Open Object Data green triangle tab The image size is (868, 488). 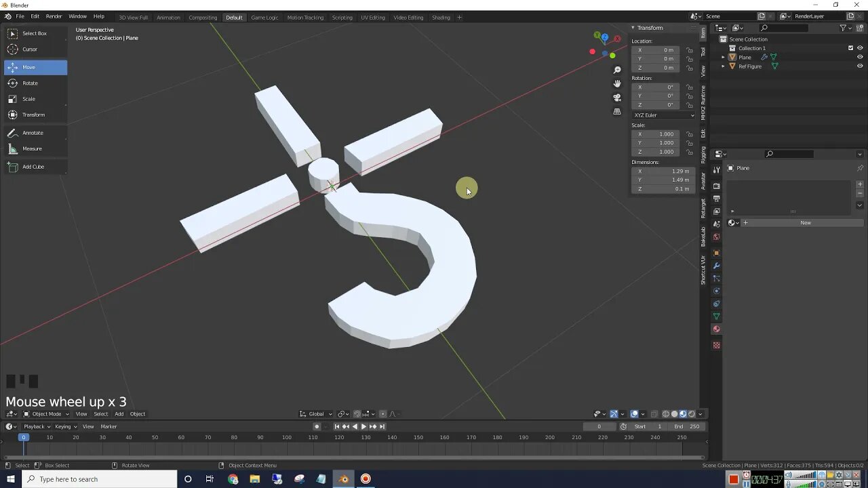point(716,317)
